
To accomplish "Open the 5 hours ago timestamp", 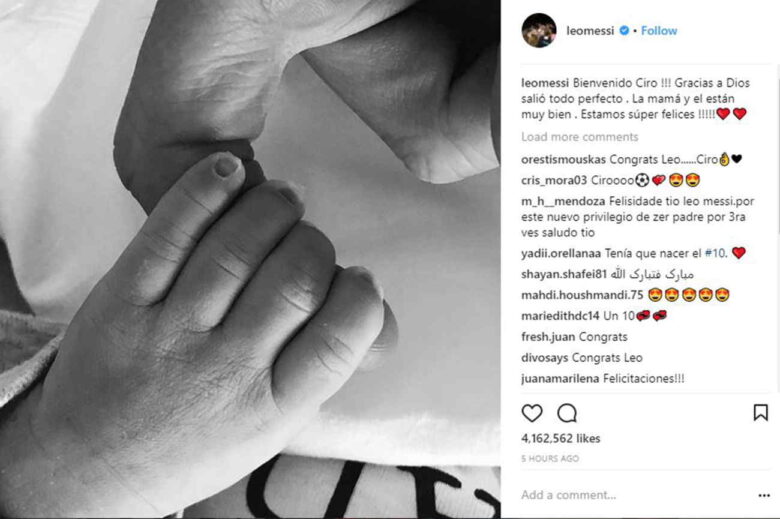I will [x=550, y=459].
